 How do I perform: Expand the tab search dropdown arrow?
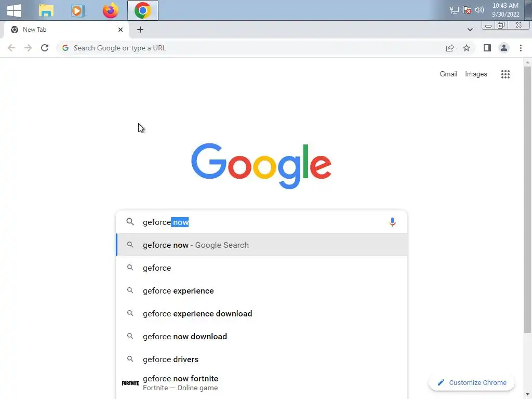pos(470,30)
